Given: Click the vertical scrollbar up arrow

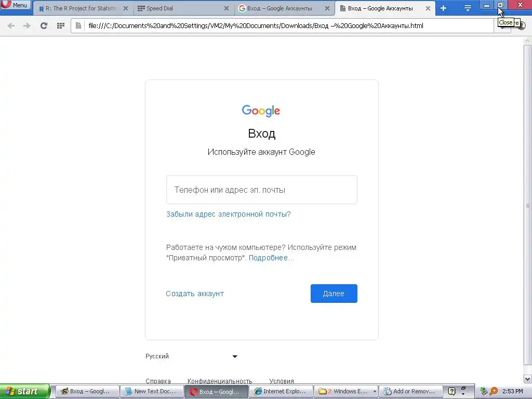Looking at the screenshot, I should pyautogui.click(x=528, y=41).
